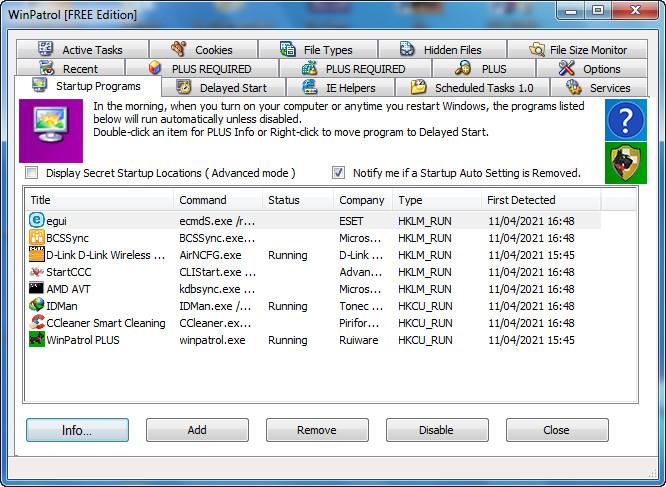666x487 pixels.
Task: Click the Info... button
Action: click(77, 430)
